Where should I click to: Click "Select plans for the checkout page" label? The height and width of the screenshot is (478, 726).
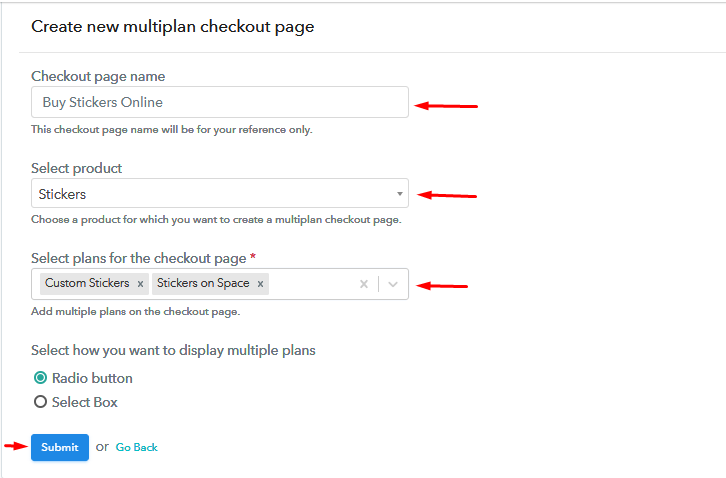[x=139, y=258]
